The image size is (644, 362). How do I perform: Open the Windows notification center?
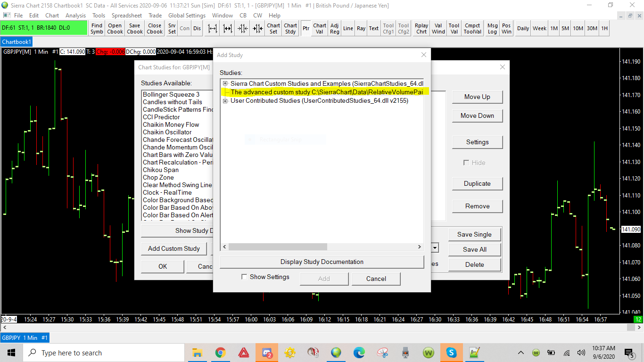[x=629, y=353]
